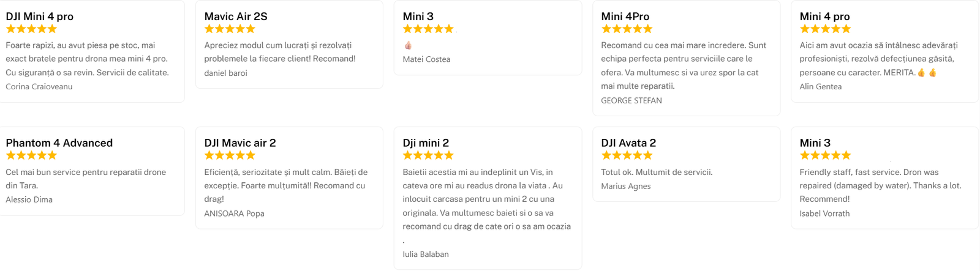The width and height of the screenshot is (980, 271).
Task: Click the stars in Alin Gentea's review
Action: tap(825, 29)
